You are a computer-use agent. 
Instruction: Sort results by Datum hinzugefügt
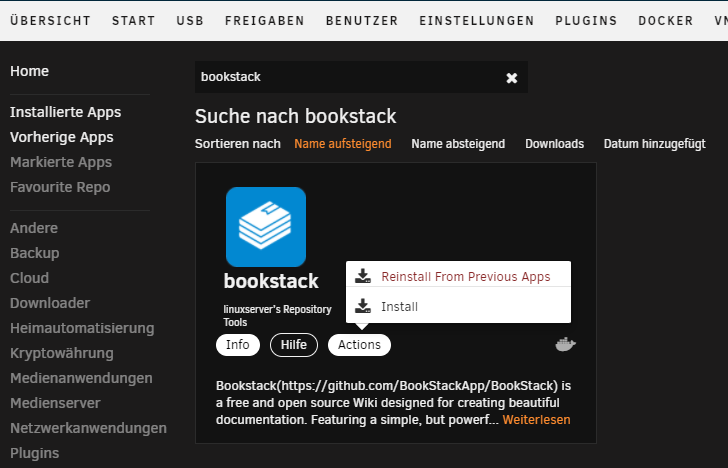pos(655,144)
